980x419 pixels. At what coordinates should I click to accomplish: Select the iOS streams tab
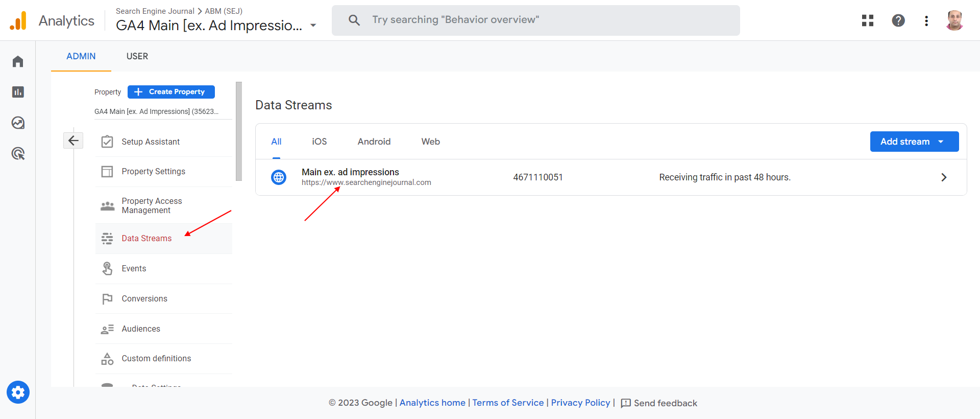[x=320, y=142]
